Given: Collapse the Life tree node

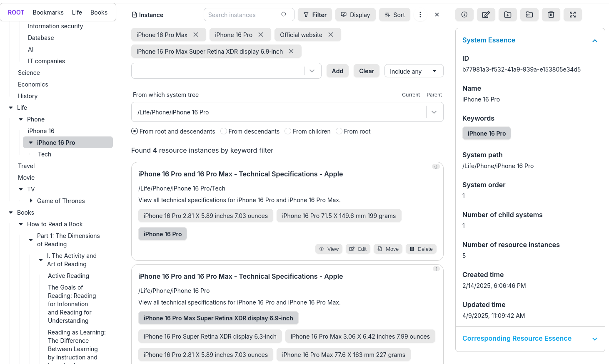Looking at the screenshot, I should coord(11,108).
